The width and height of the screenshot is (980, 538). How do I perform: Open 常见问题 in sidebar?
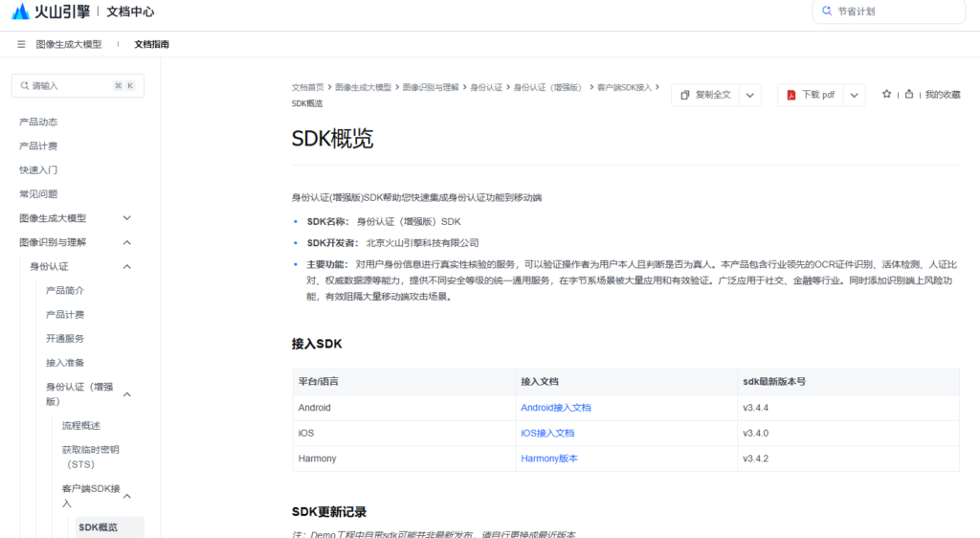pyautogui.click(x=38, y=194)
